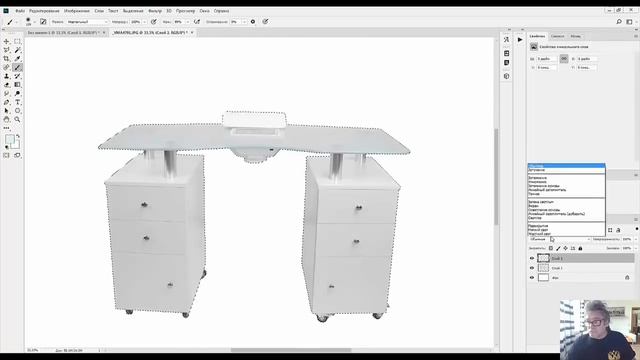Click the canvas horizontal scrollbar
This screenshot has width=640, height=360.
(291, 350)
